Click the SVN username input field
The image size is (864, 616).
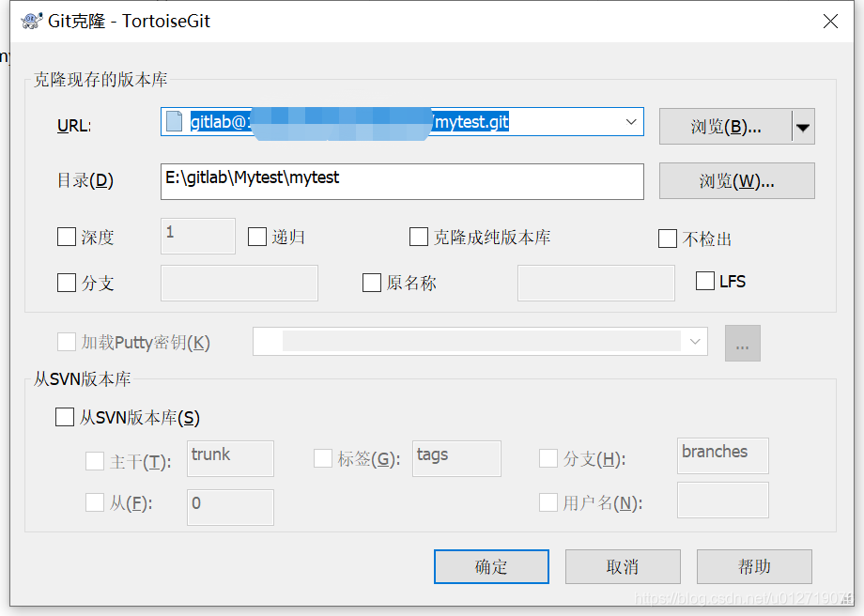tap(723, 500)
